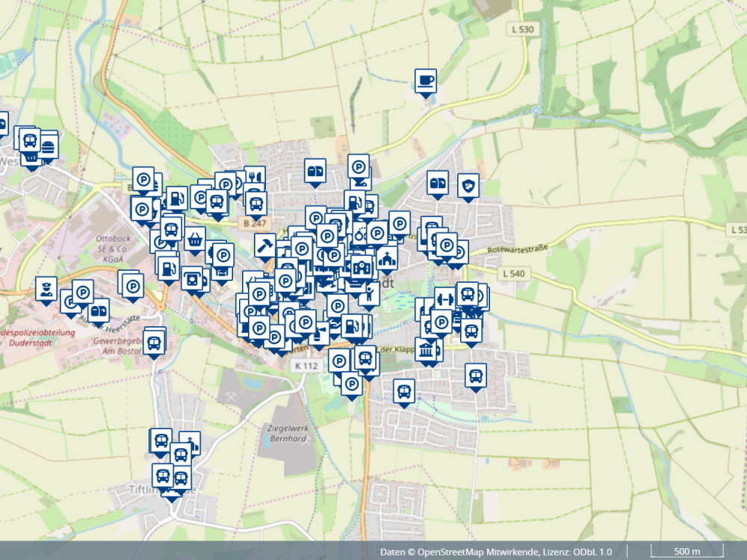Select the mailbox marker beside the shield marker
This screenshot has width=747, height=560.
coord(438,181)
